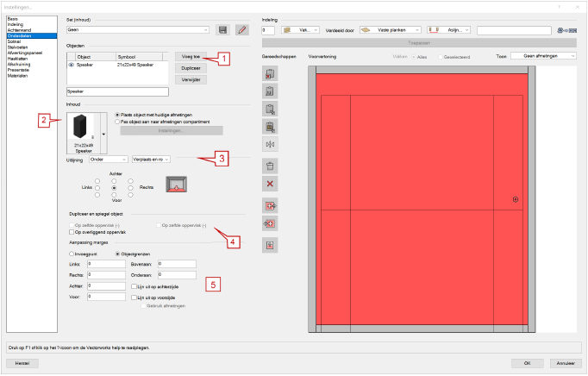Click the trash can tool icon

point(270,166)
